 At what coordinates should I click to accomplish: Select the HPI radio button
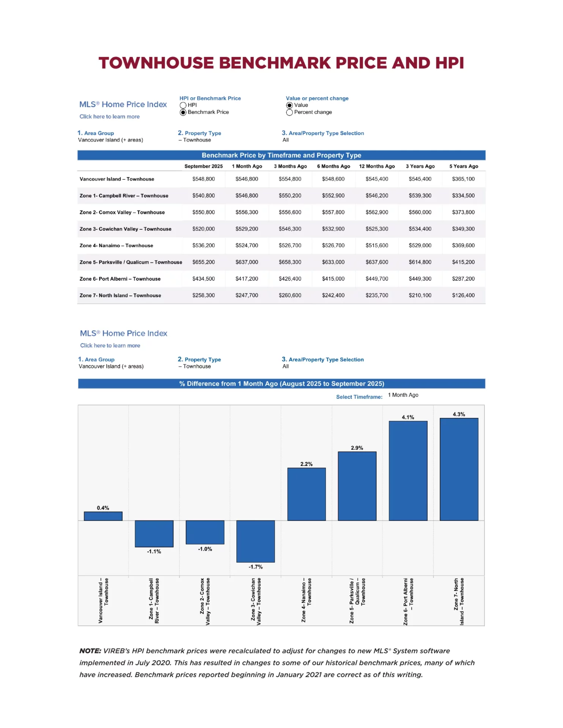[183, 105]
